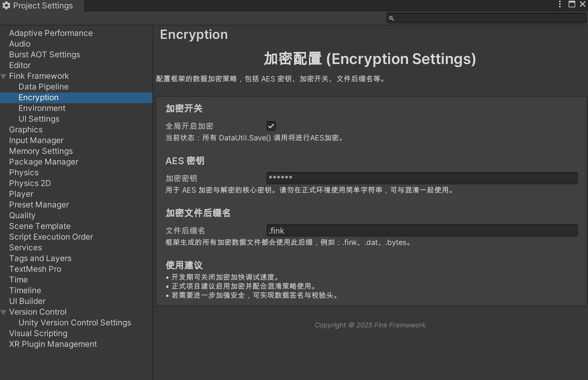Select Environment under Fink Framework
Image resolution: width=588 pixels, height=380 pixels.
[x=42, y=108]
